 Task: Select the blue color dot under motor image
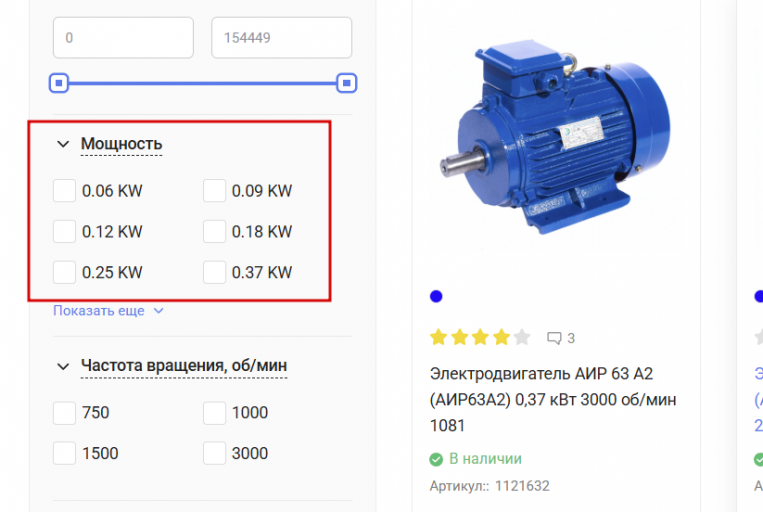[x=436, y=296]
